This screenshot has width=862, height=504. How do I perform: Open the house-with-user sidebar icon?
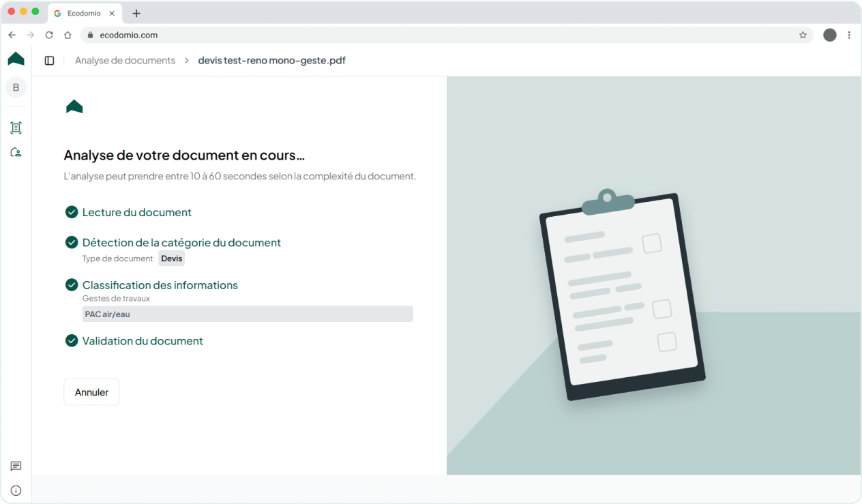click(x=16, y=152)
